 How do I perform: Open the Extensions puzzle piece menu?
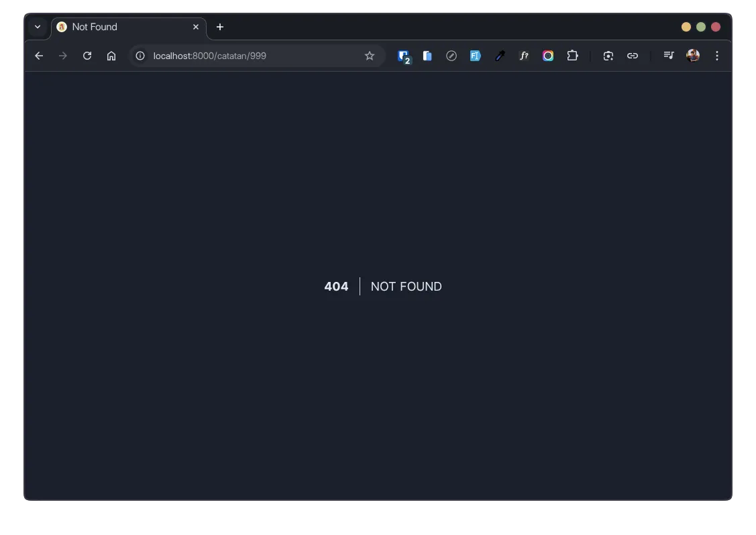(572, 56)
